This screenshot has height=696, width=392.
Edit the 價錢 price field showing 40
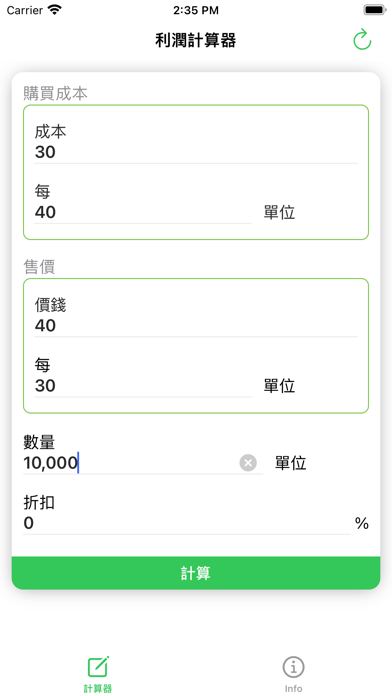click(x=196, y=326)
